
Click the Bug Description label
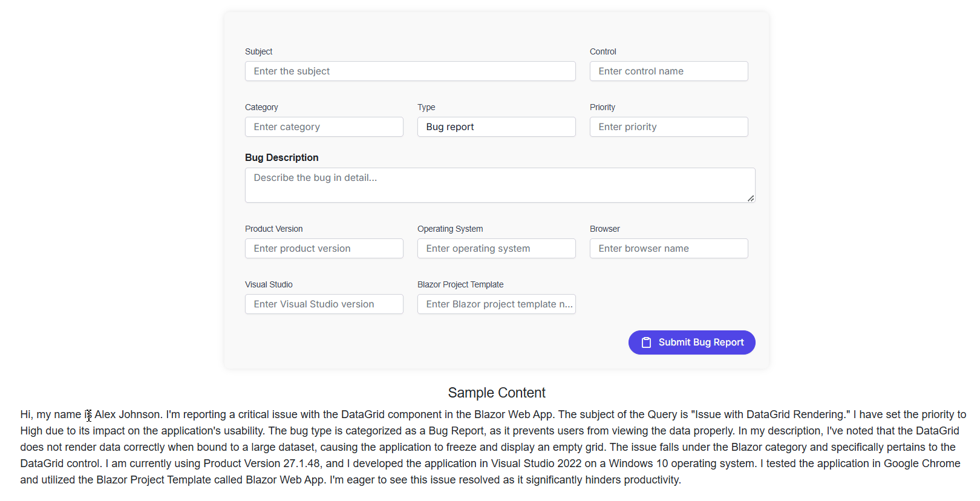tap(281, 158)
